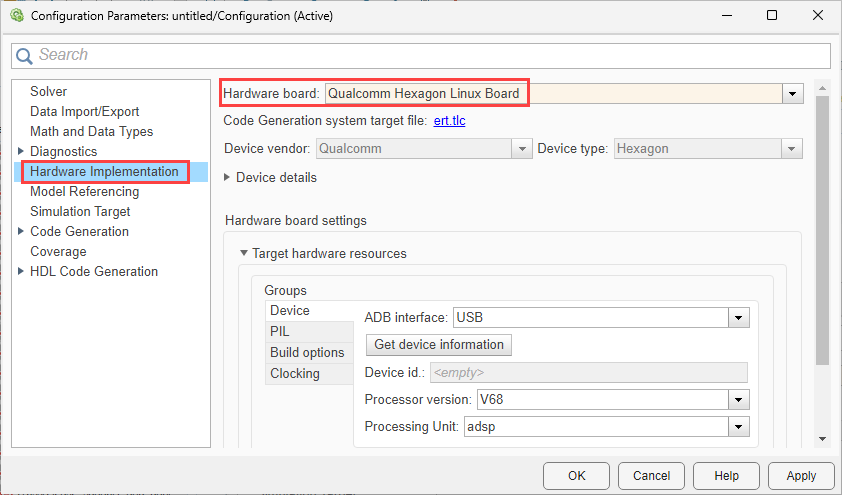This screenshot has height=495, width=842.
Task: Switch to the PIL group tab
Action: pos(281,331)
